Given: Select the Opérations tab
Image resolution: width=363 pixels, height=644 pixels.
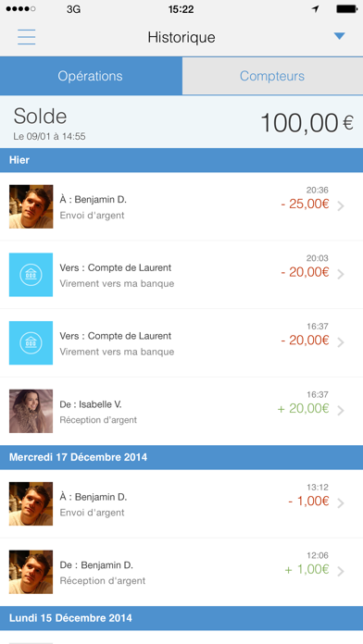Looking at the screenshot, I should point(91,76).
